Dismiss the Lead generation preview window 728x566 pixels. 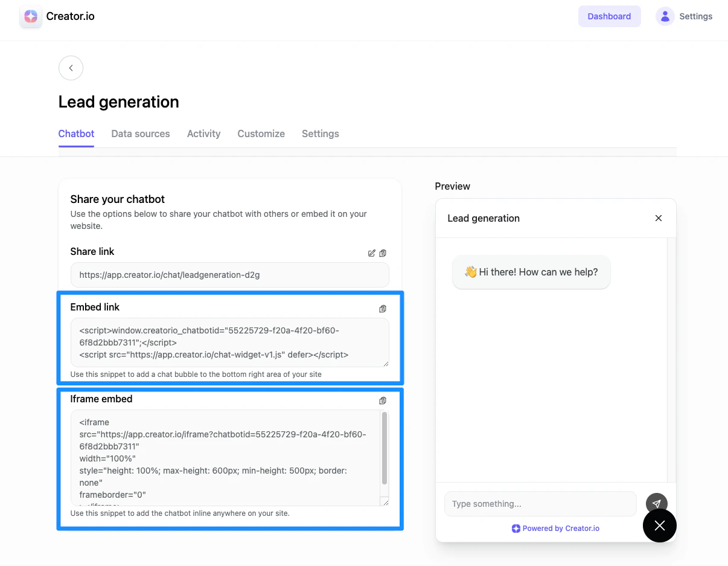tap(659, 218)
